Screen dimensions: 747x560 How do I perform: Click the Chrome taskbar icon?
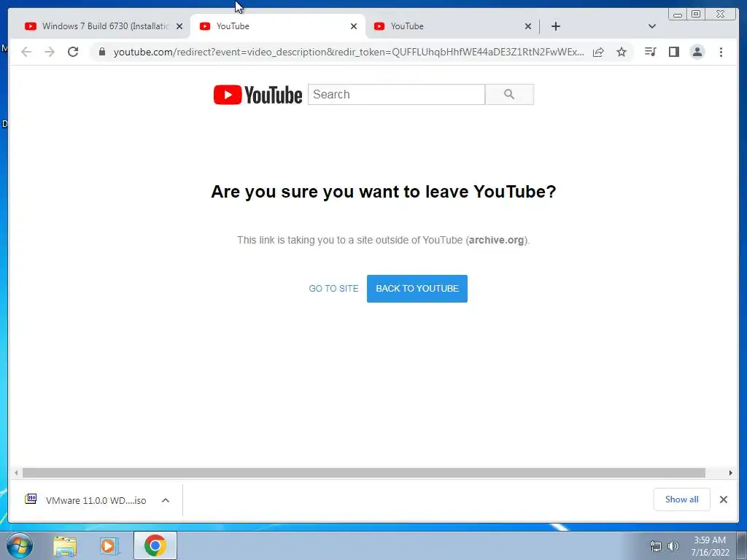coord(155,545)
